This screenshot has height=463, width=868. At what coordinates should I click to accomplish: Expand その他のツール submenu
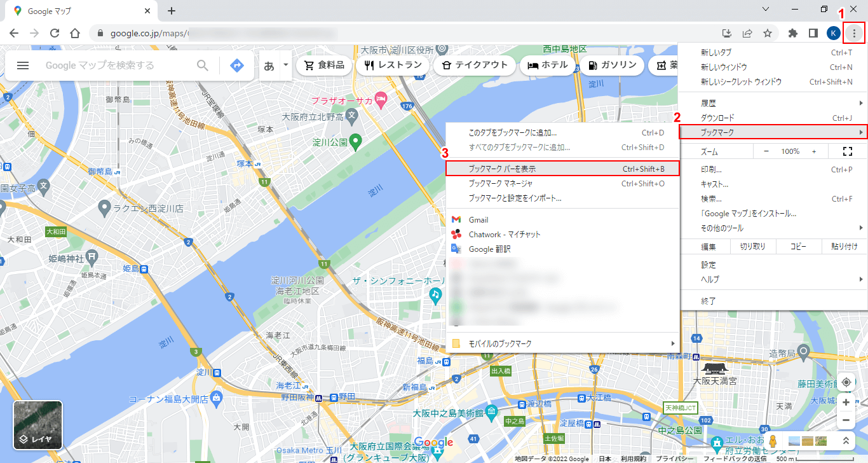(x=773, y=228)
